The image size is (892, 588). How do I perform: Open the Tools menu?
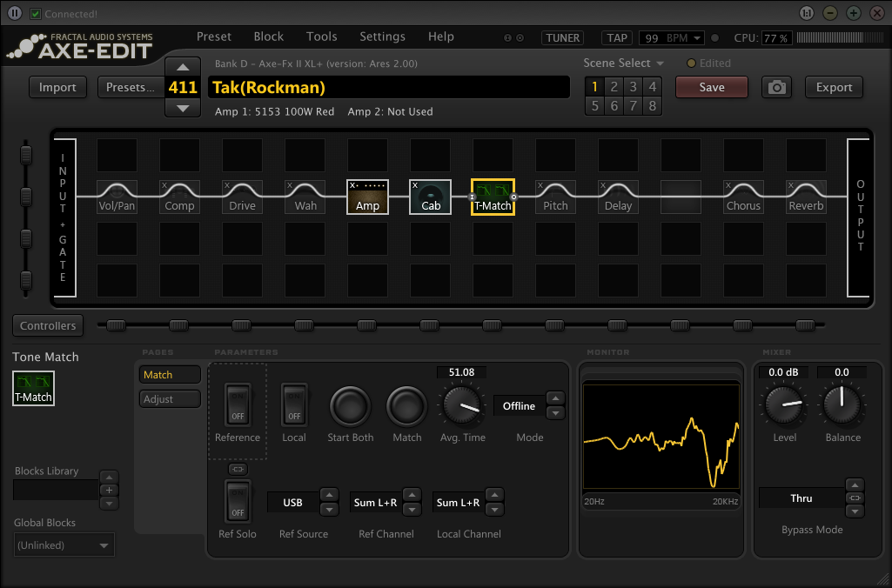(x=321, y=37)
